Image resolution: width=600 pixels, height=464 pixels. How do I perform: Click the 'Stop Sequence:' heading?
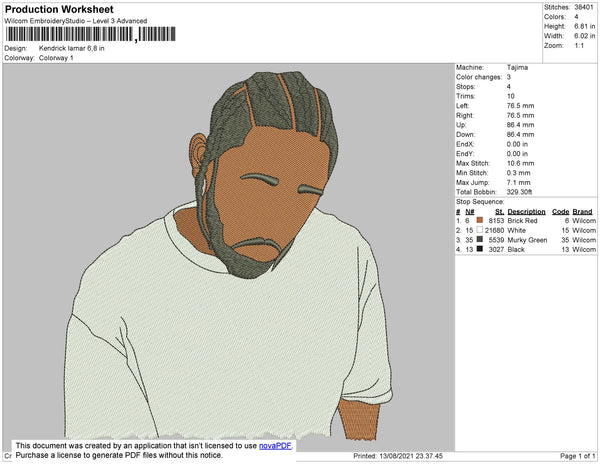click(480, 202)
